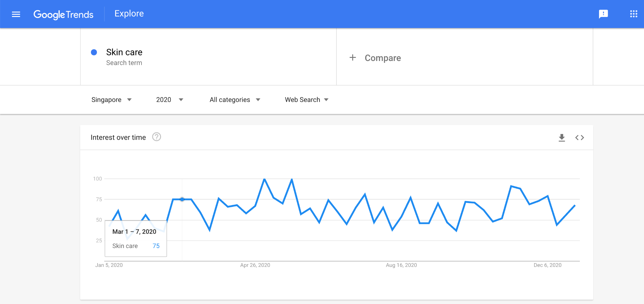Select the Mar 1–7 data point
Image resolution: width=644 pixels, height=304 pixels.
tap(182, 199)
